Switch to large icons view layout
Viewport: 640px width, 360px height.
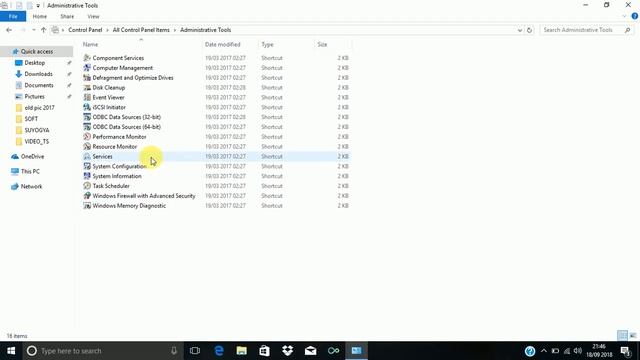tap(633, 336)
